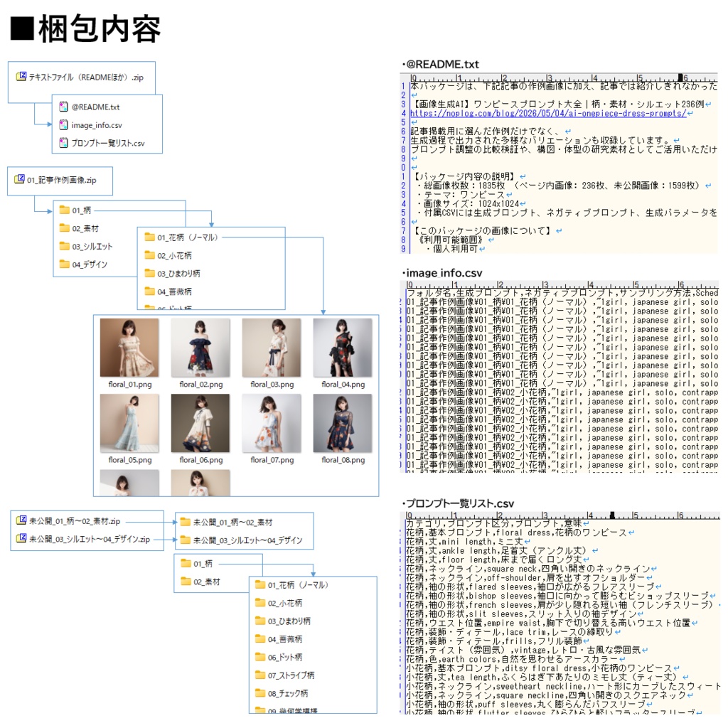Click the zip icon of 未公開_01_柄～02_素材.zip

21,520
